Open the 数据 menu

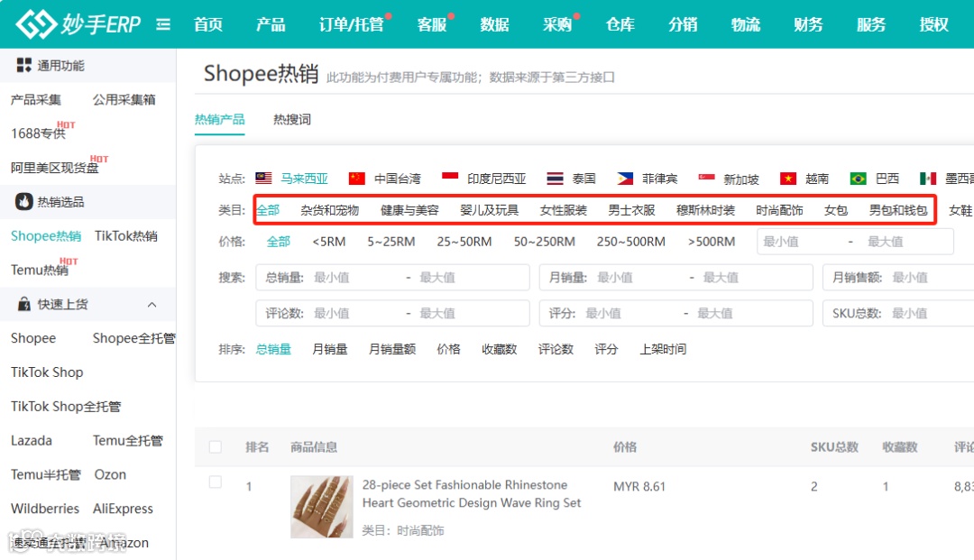(x=494, y=24)
